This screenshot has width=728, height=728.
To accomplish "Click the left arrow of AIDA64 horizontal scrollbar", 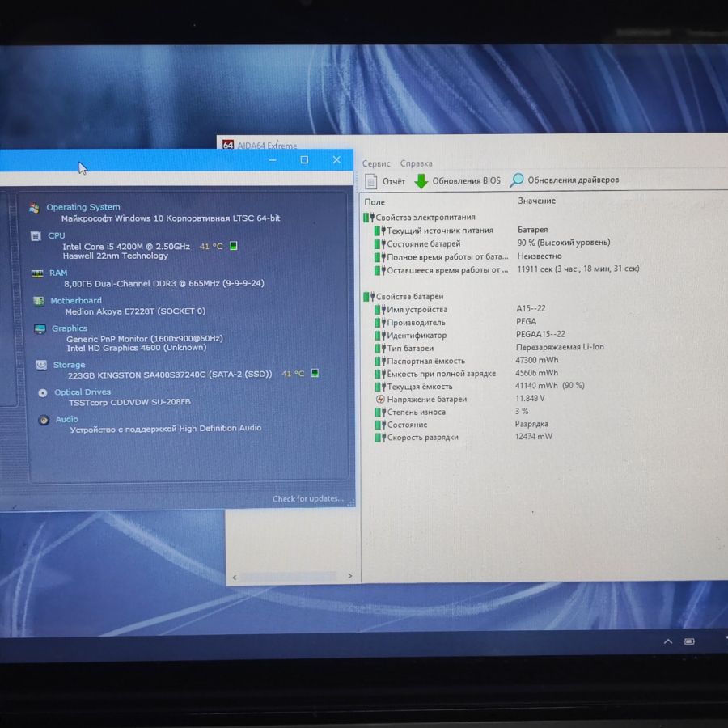I will [x=235, y=577].
